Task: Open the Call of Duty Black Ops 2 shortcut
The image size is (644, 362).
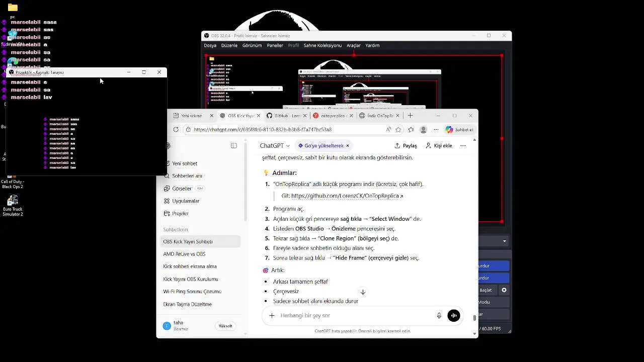Action: coord(13,181)
